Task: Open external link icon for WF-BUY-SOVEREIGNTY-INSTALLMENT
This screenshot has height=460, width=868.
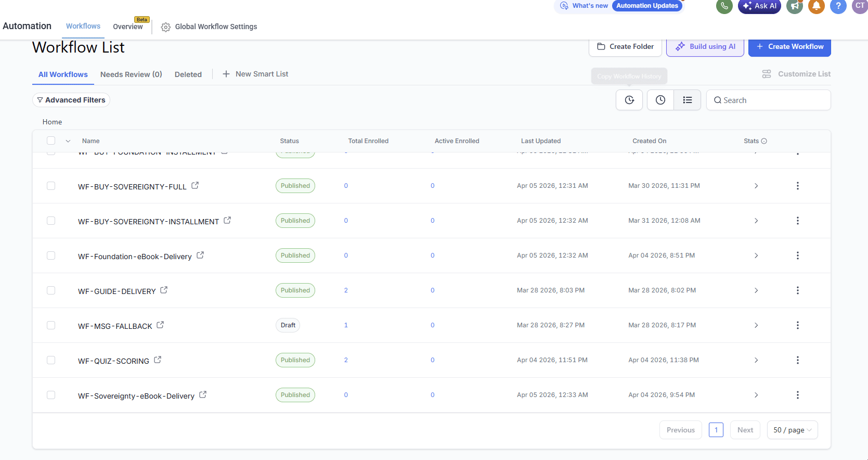Action: 227,220
